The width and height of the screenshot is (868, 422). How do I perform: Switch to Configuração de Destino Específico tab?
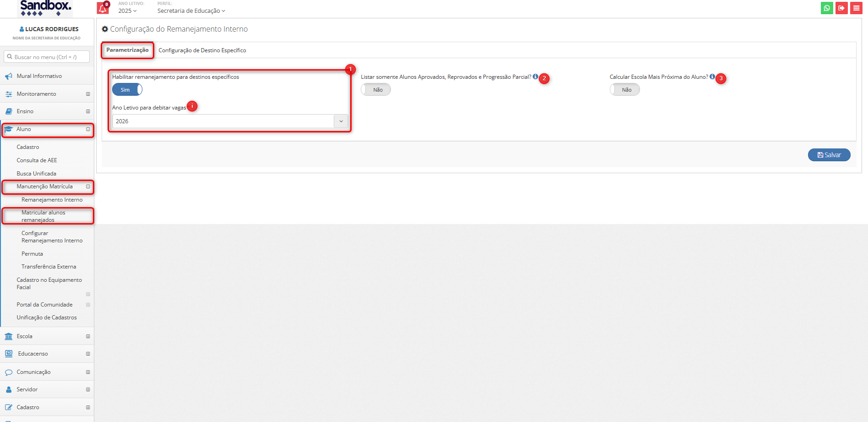pyautogui.click(x=202, y=50)
